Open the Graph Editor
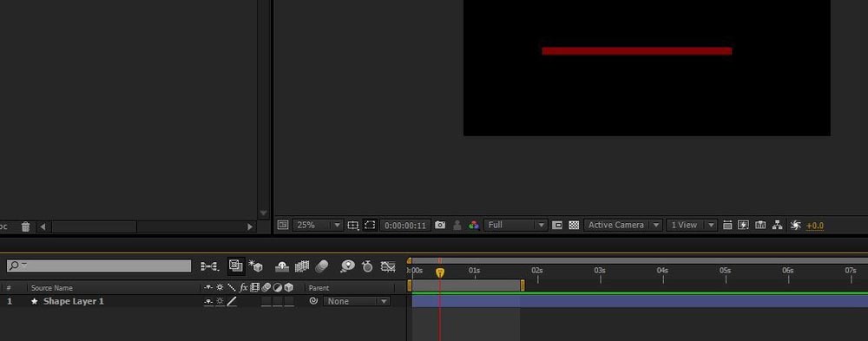 coord(388,266)
